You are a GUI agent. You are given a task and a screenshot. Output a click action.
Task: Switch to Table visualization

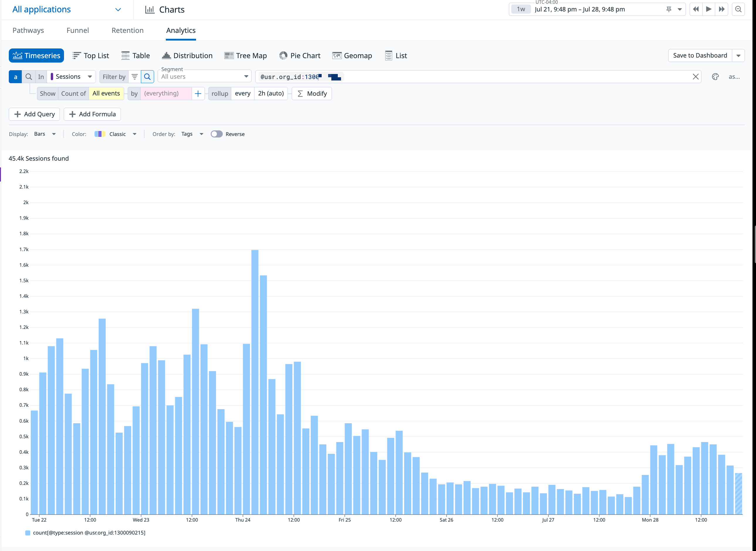[x=136, y=56]
